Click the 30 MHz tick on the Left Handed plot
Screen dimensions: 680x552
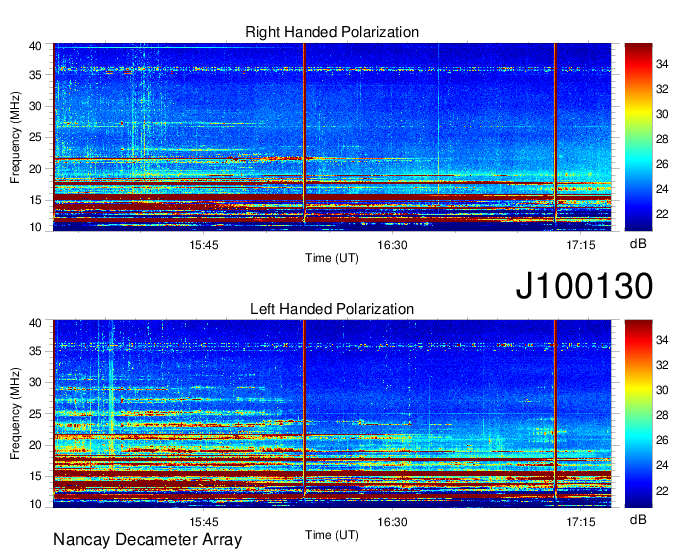pos(35,382)
